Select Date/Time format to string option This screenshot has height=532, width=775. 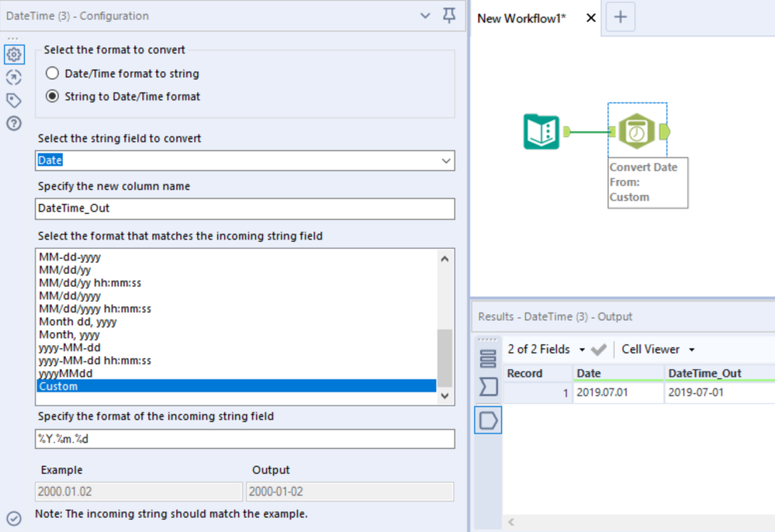(x=122, y=74)
